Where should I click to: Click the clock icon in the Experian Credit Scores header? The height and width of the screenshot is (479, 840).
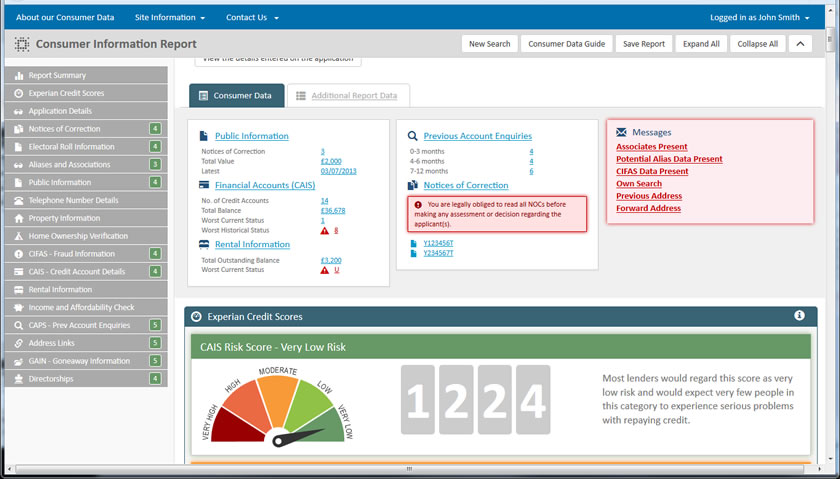(196, 317)
